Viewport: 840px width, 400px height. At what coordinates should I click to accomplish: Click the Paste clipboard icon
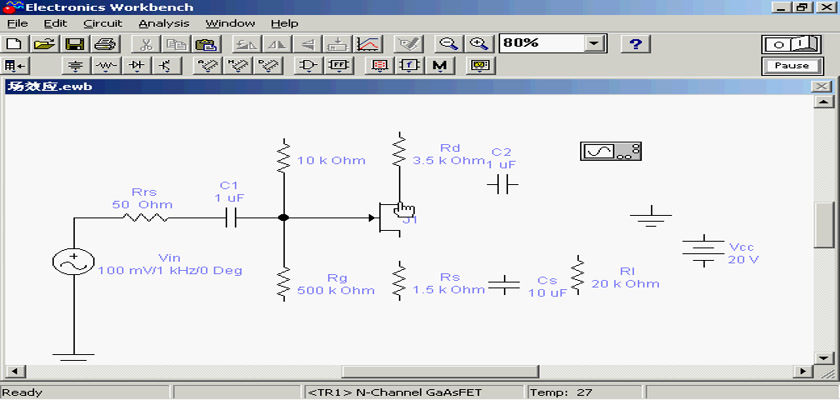pos(207,44)
